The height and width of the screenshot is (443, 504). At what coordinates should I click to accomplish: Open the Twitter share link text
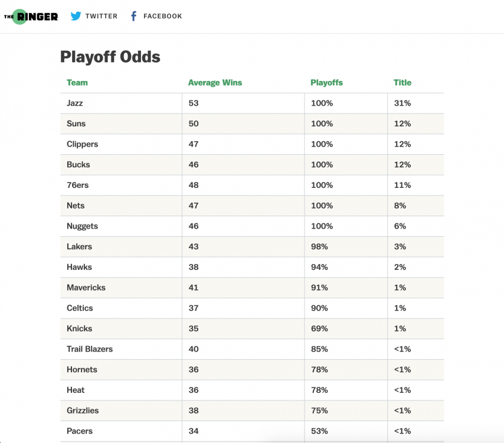(101, 17)
